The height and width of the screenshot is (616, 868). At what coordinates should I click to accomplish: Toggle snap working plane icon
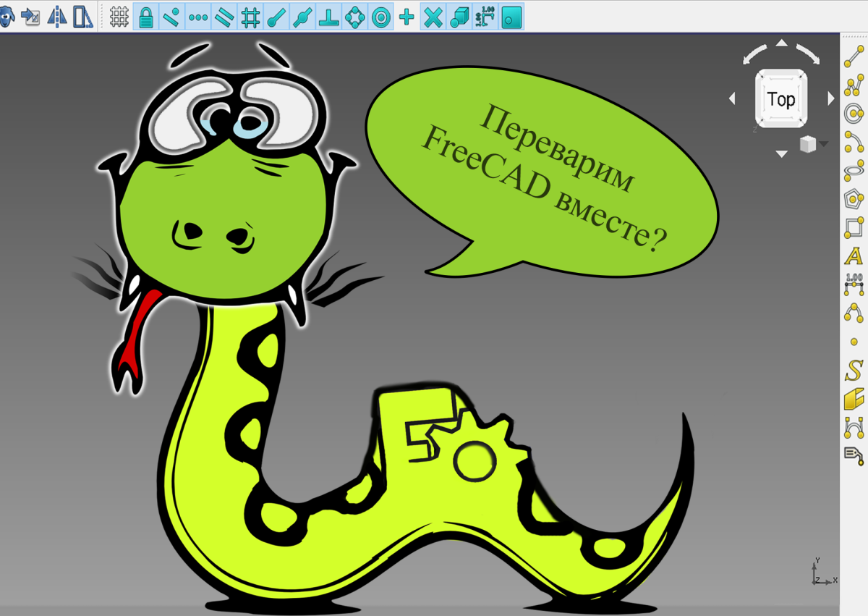pyautogui.click(x=511, y=16)
